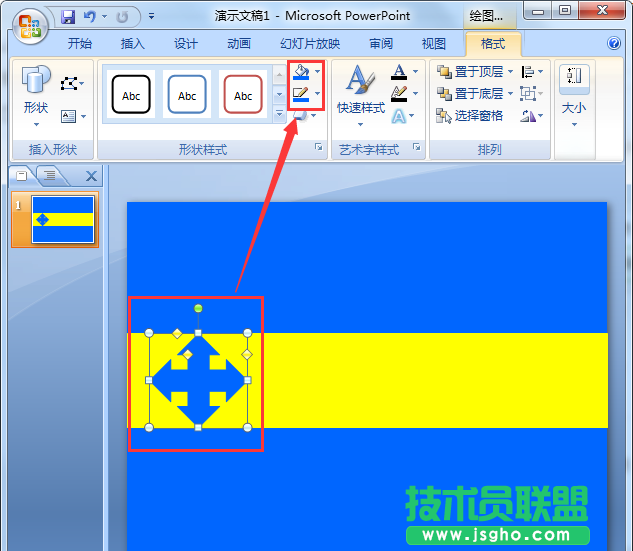
Task: Click the Shape Fill paint bucket icon
Action: click(x=301, y=72)
